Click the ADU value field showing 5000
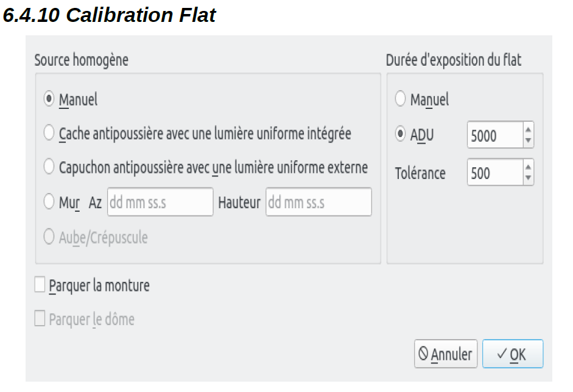Viewport: 573px width, 392px height. pos(494,135)
